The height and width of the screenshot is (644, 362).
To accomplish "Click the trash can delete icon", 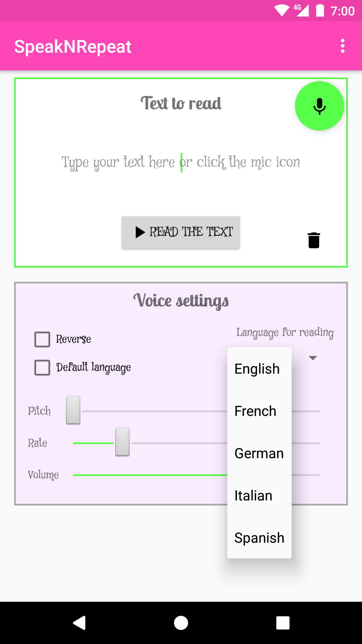I will coord(314,240).
